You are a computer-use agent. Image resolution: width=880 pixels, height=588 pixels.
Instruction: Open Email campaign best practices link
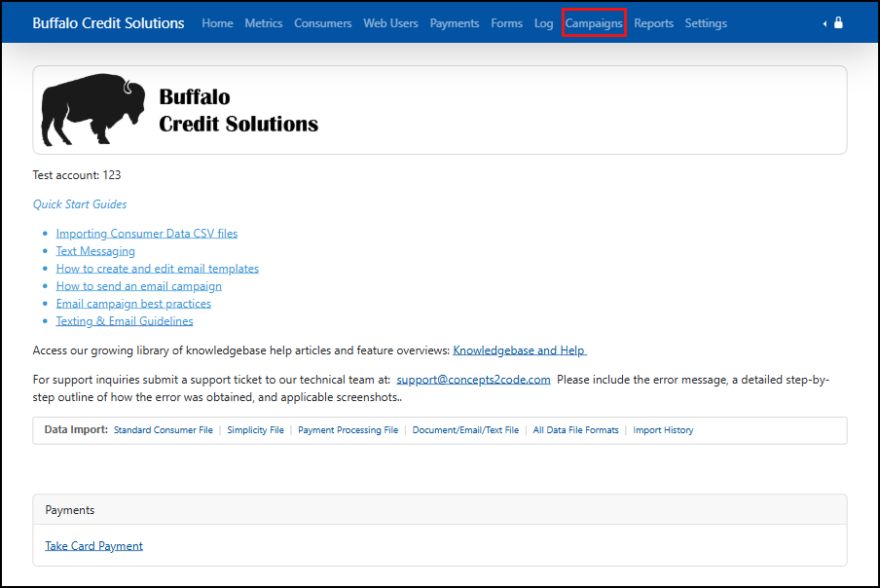[133, 304]
